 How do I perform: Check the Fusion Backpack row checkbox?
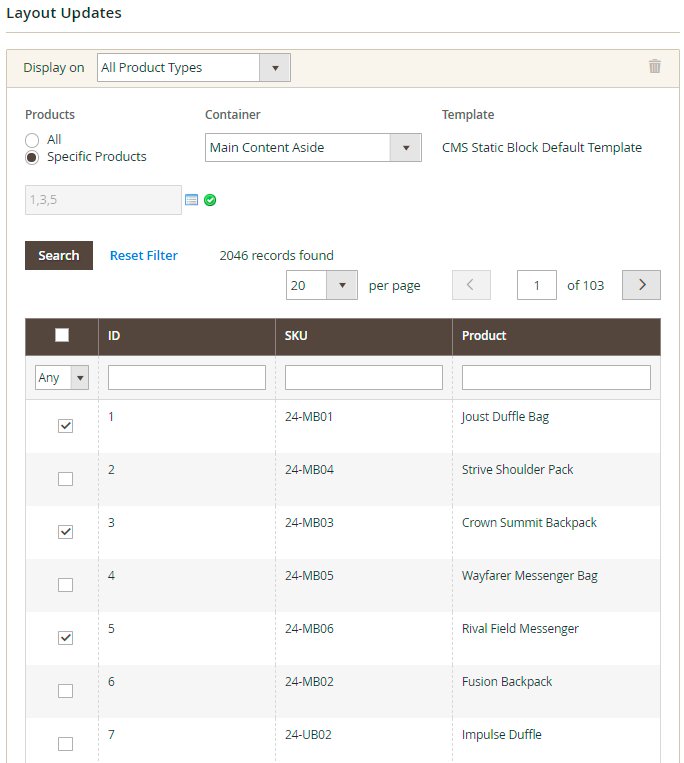pos(65,691)
